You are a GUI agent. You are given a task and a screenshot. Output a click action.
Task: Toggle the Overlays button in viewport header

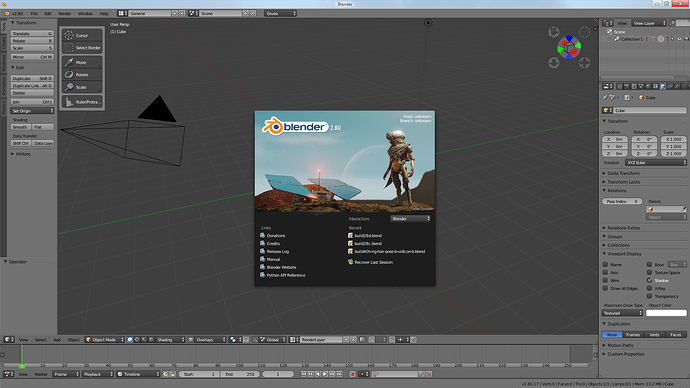coord(207,340)
